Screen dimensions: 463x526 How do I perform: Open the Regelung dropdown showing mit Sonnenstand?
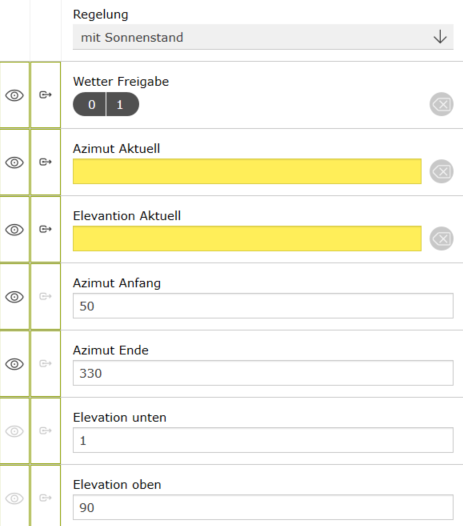click(x=263, y=37)
